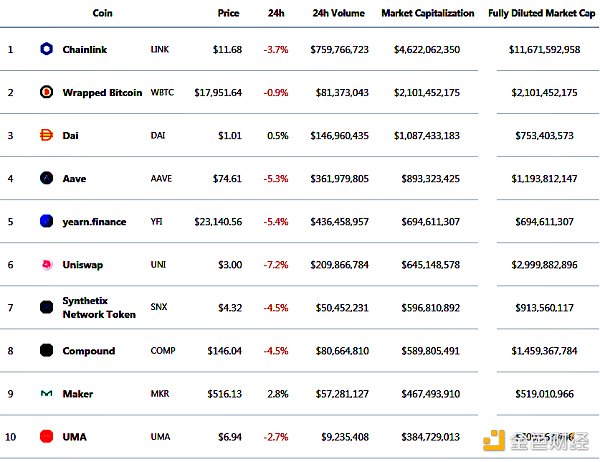This screenshot has height=462, width=600.
Task: Click the yearn.finance logo icon
Action: [46, 221]
